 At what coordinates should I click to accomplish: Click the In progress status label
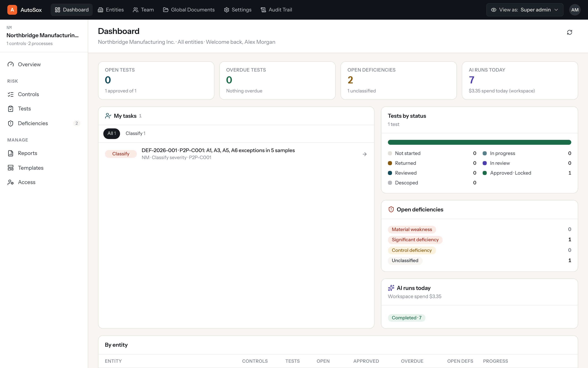pos(502,153)
